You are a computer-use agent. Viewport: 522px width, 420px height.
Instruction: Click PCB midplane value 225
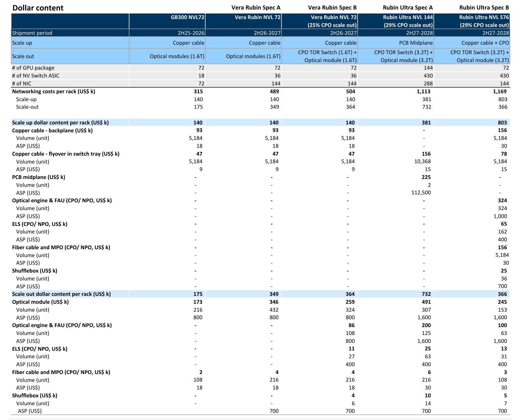pos(426,177)
